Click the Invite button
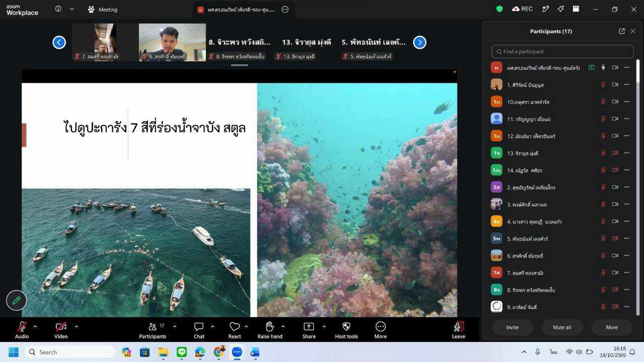Viewport: 644px width, 362px height. point(512,327)
